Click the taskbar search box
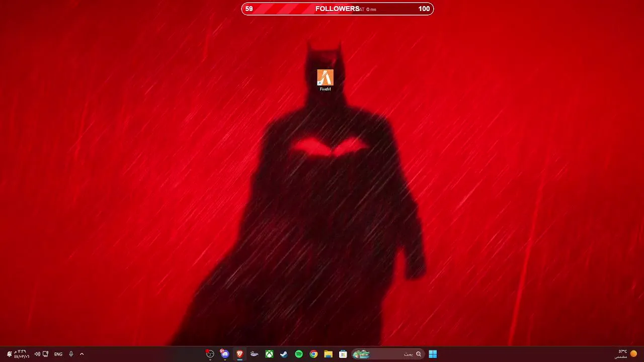This screenshot has height=362, width=644. [x=387, y=354]
